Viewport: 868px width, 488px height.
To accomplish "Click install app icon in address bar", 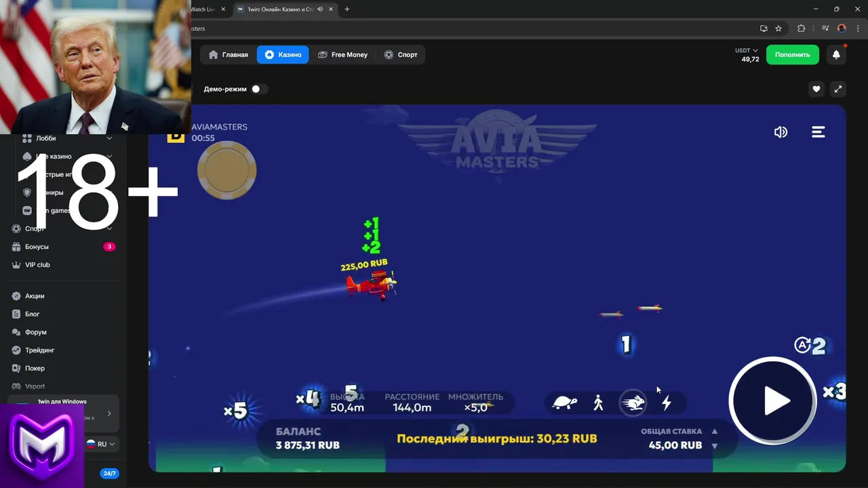I will point(764,28).
